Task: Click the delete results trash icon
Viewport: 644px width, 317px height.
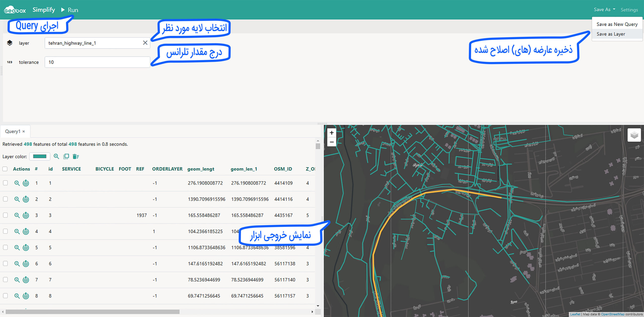Action: click(x=75, y=156)
